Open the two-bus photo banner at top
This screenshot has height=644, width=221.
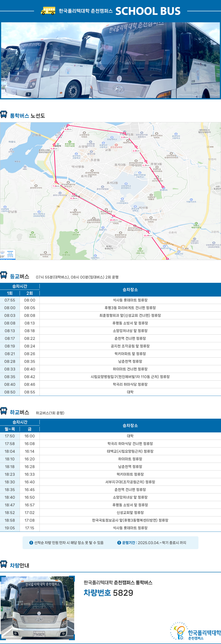[110, 60]
